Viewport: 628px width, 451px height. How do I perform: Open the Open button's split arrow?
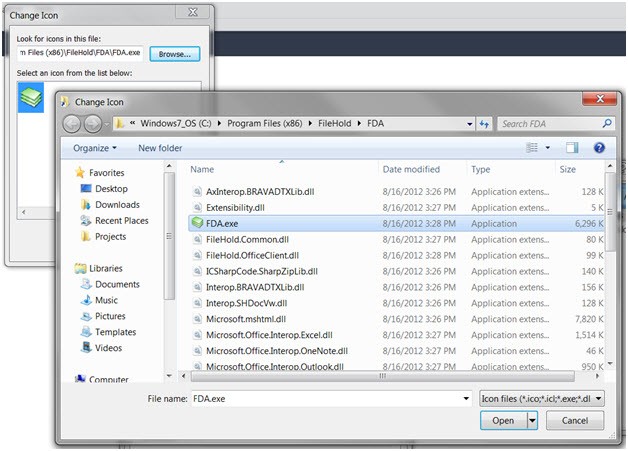click(532, 421)
